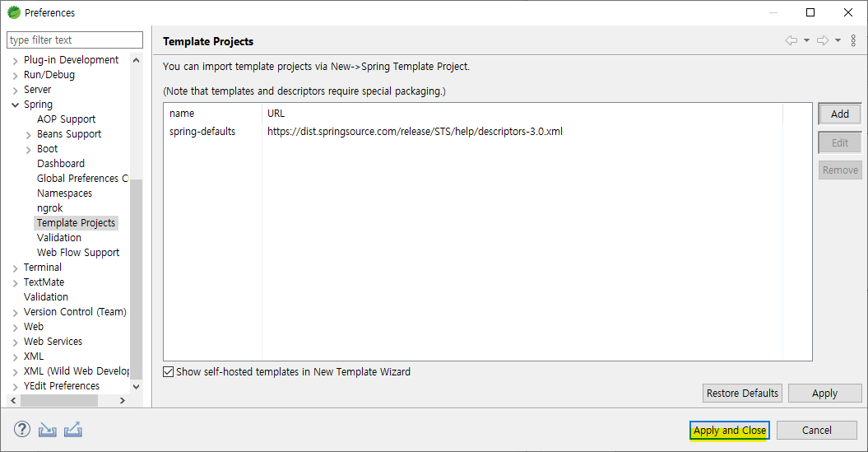Click tree horizontal scrollbar right arrow
The height and width of the screenshot is (452, 868).
(123, 400)
